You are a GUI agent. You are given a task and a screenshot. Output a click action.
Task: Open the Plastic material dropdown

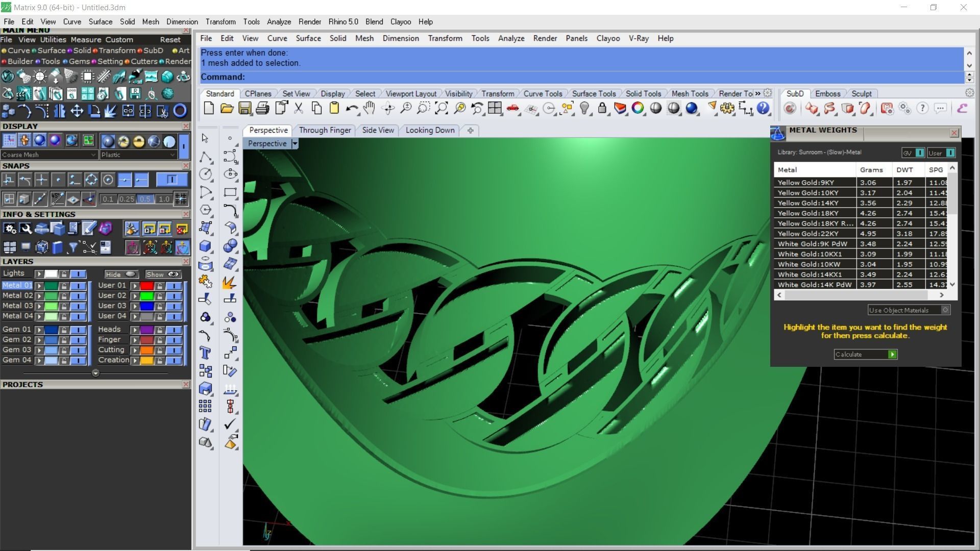(138, 155)
